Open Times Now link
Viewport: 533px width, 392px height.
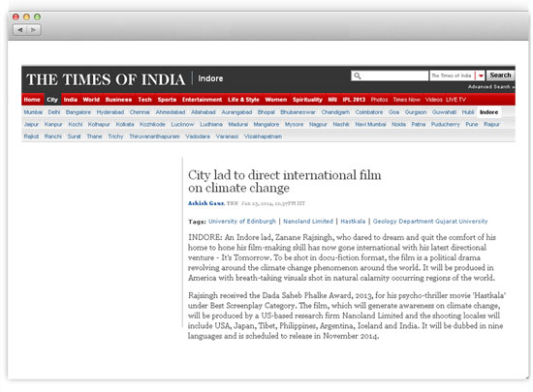[x=407, y=100]
